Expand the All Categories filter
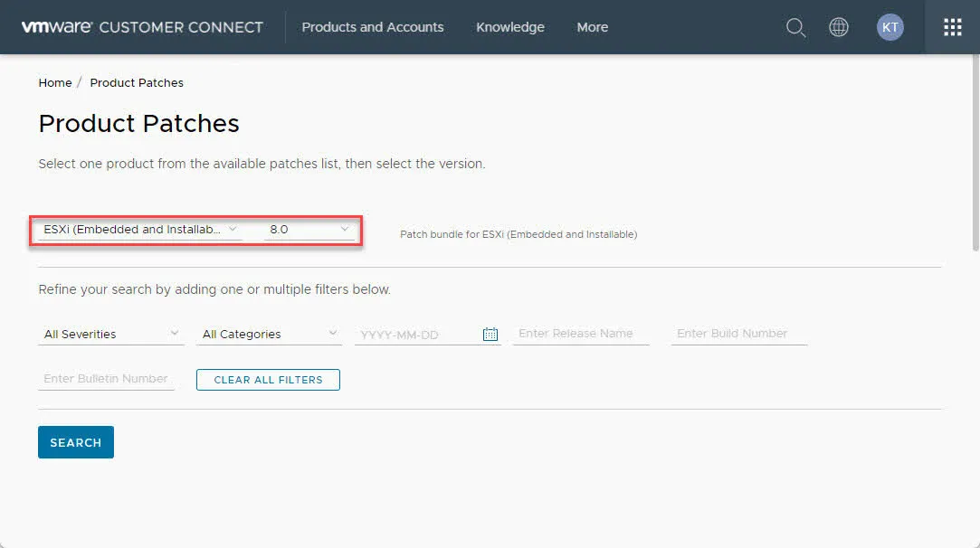 268,334
